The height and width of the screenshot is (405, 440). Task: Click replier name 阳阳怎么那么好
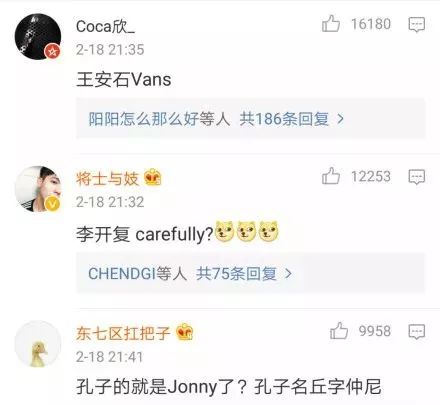143,119
